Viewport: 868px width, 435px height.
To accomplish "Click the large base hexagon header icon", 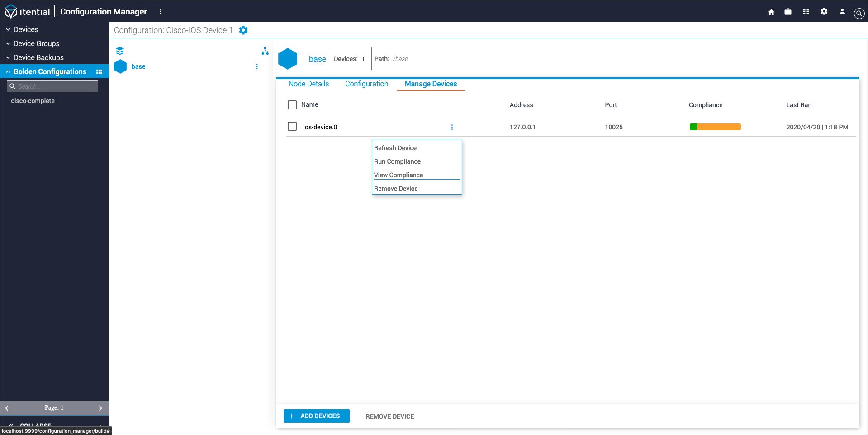I will (x=288, y=59).
